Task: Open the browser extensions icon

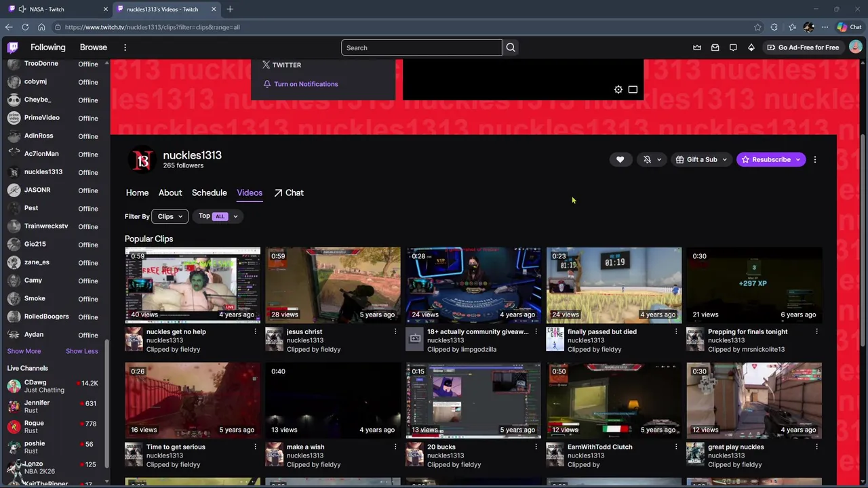Action: pyautogui.click(x=774, y=27)
